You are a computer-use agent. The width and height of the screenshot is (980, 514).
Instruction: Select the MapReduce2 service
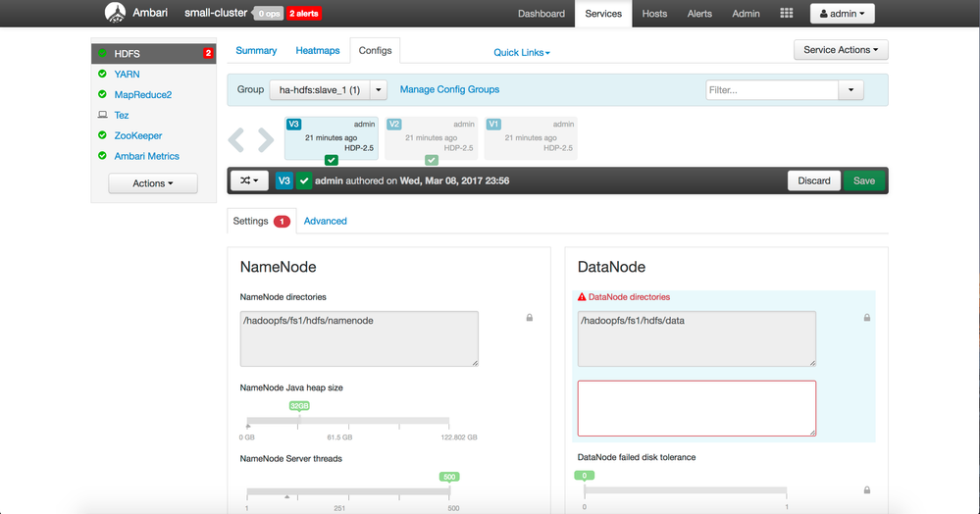[142, 94]
